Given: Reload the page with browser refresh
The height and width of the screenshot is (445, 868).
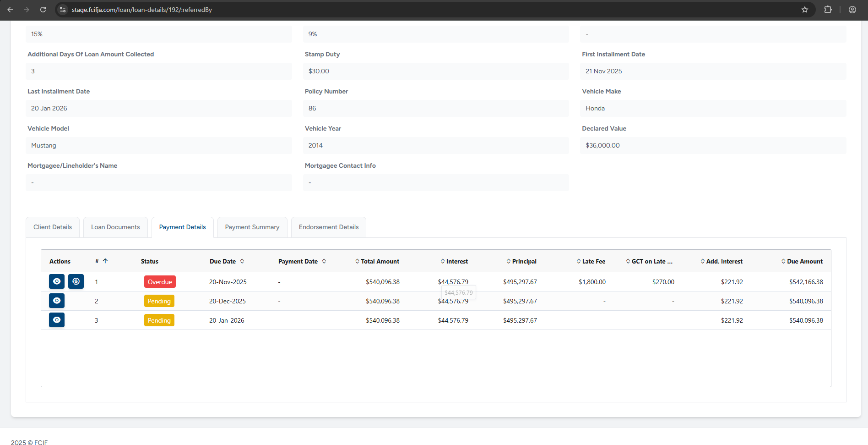Looking at the screenshot, I should tap(43, 10).
